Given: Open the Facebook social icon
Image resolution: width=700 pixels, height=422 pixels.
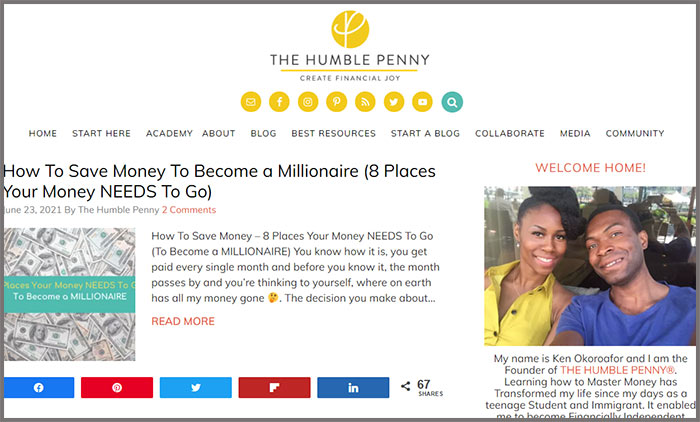Looking at the screenshot, I should (x=279, y=102).
